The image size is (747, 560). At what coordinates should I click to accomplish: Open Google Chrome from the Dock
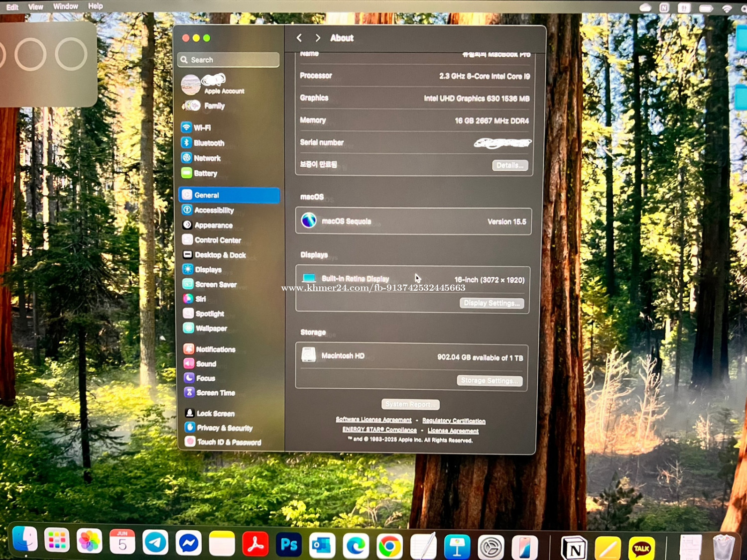tap(389, 546)
